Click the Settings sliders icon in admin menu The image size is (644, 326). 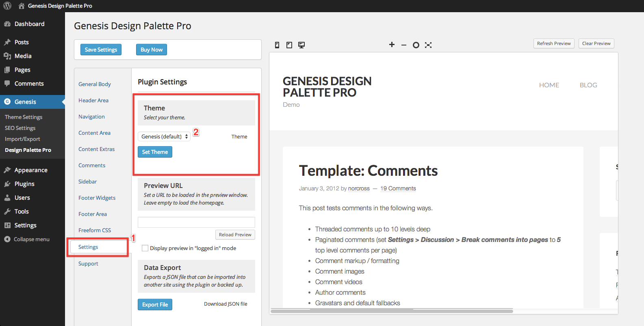[7, 225]
